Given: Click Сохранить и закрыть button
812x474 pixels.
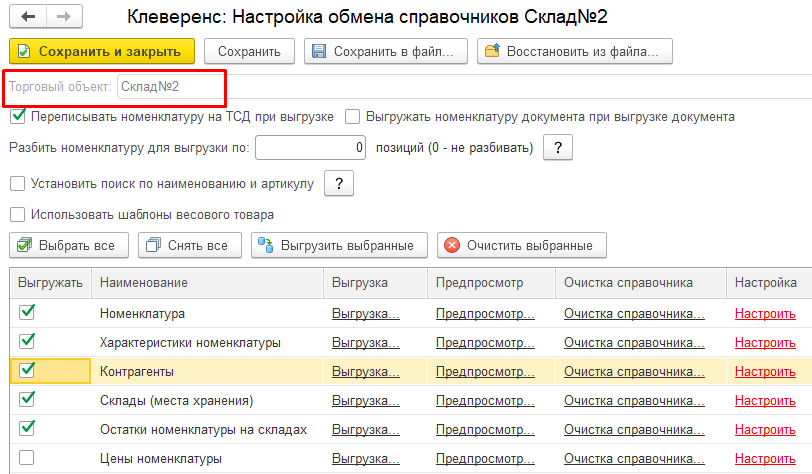Looking at the screenshot, I should coord(102,51).
